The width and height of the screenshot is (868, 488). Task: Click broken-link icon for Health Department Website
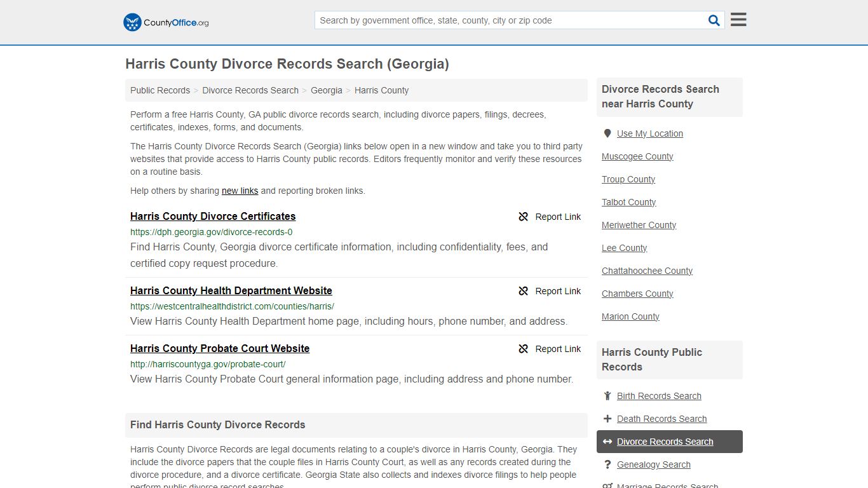coord(524,291)
